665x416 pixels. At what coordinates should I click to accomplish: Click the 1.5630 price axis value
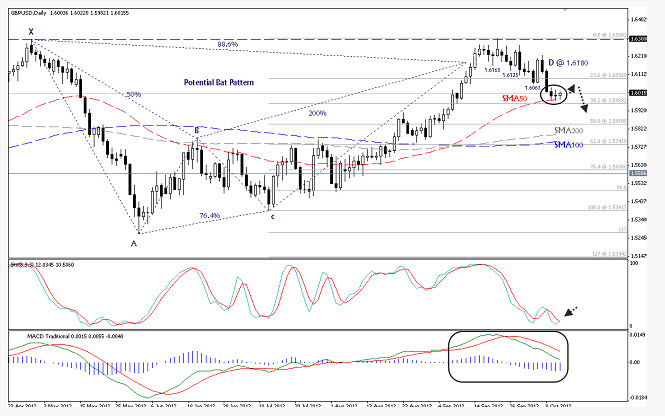pyautogui.click(x=638, y=165)
